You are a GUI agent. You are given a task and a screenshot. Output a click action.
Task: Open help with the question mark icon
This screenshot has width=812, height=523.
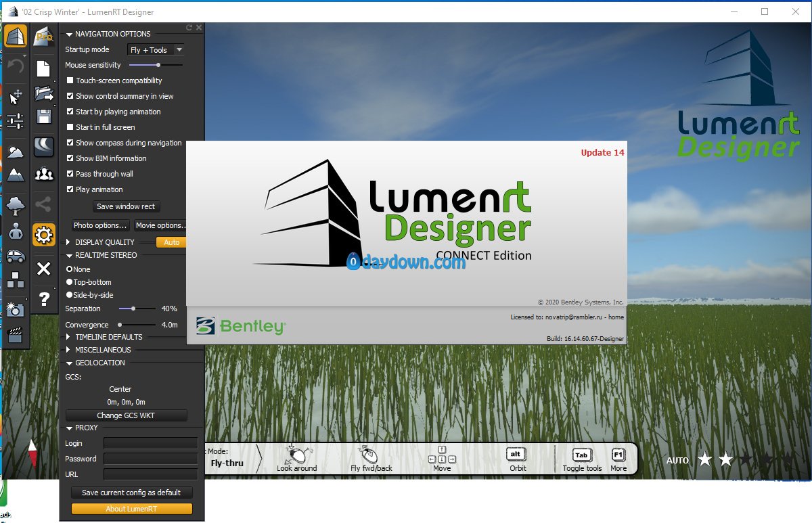(x=44, y=298)
